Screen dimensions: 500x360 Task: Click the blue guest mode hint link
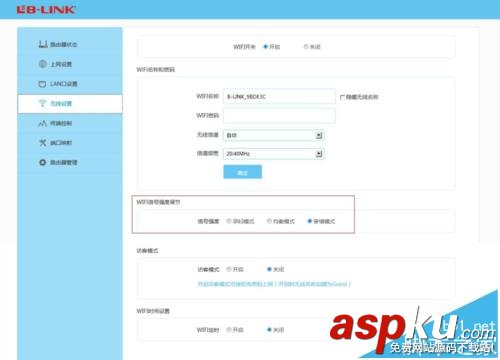tap(274, 284)
